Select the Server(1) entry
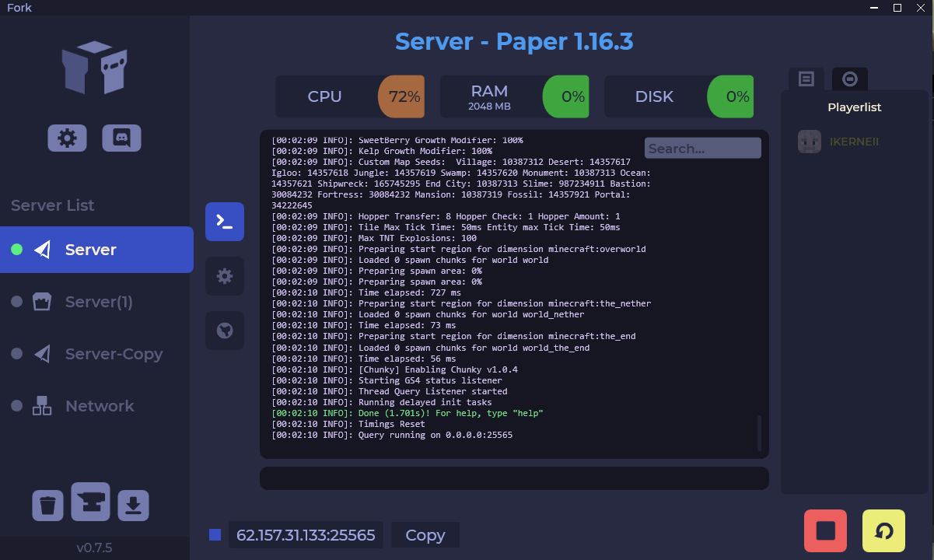This screenshot has height=560, width=934. [x=96, y=302]
